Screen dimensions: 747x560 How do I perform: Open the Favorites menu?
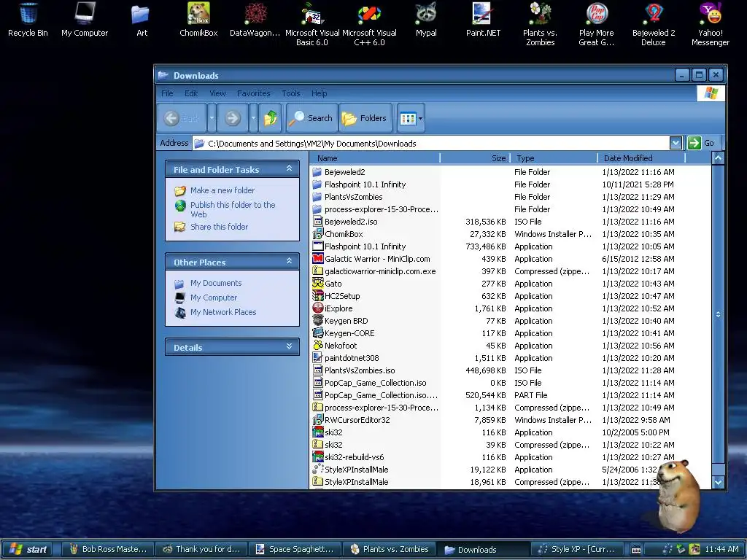tap(253, 93)
